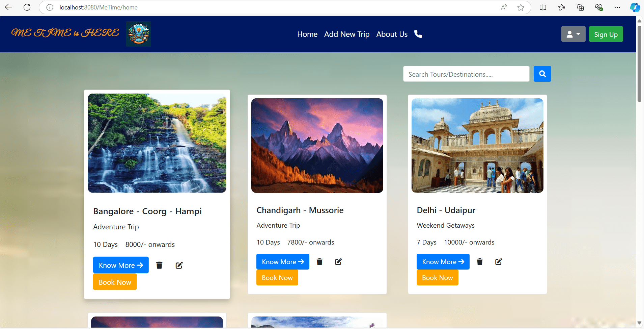Click Know More on the Delhi - Udaipur card

coord(443,261)
